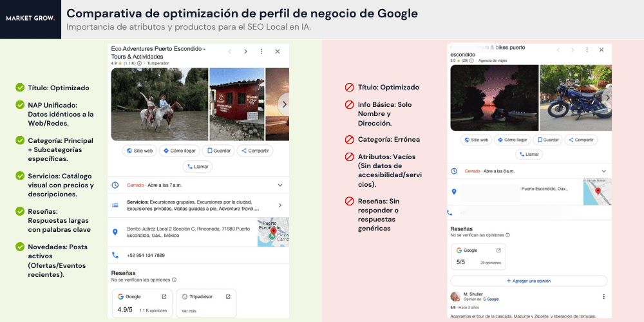Click the info icon beside the (29) rating
This screenshot has width=644, height=322.
[472, 61]
